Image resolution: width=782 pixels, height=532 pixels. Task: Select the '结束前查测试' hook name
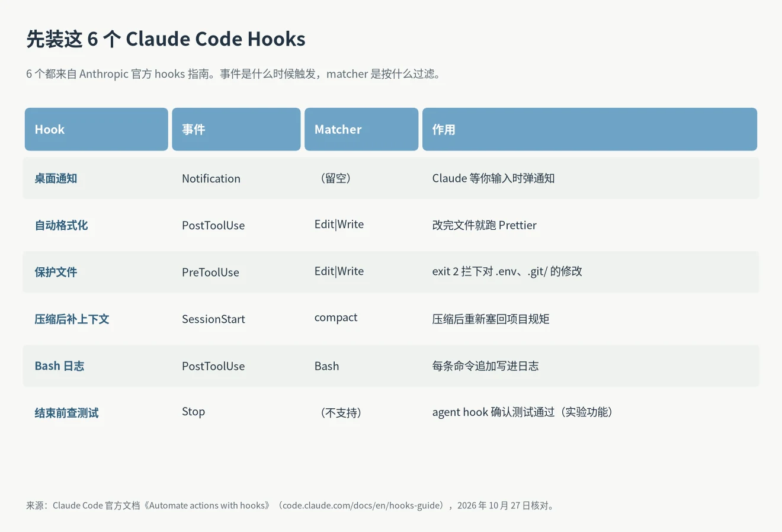click(66, 412)
